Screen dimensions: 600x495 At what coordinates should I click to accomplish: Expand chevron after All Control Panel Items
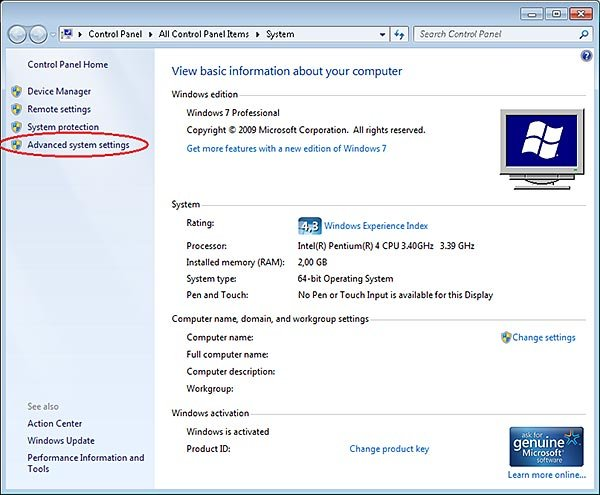258,34
